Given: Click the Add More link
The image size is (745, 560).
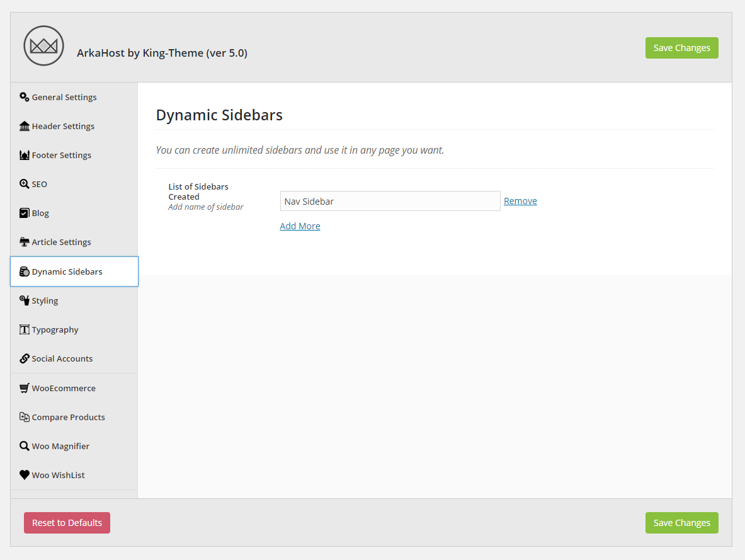Looking at the screenshot, I should click(300, 226).
